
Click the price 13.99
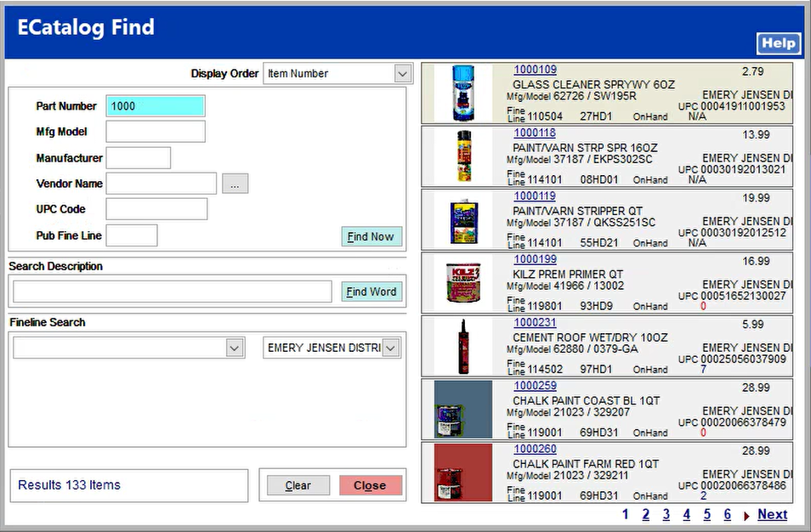757,135
